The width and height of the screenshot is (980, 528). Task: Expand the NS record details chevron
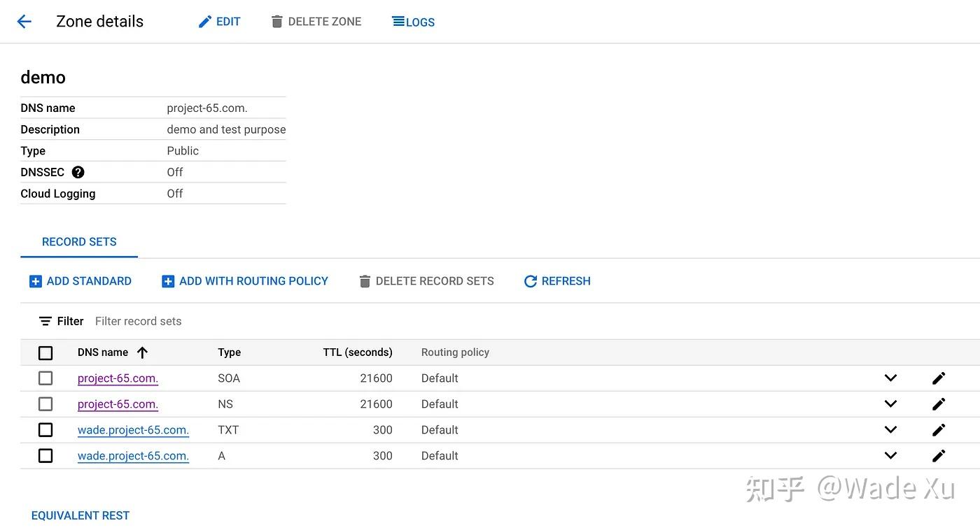(x=890, y=404)
